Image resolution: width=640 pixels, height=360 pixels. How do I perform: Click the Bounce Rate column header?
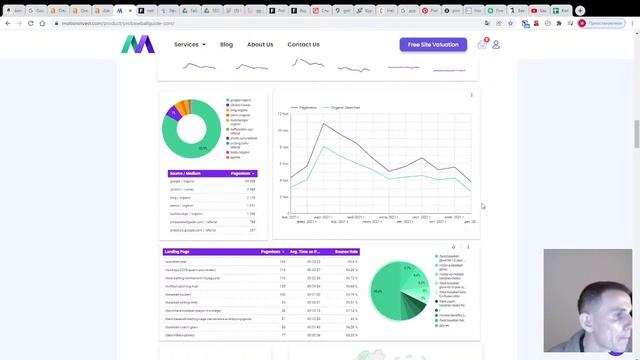(346, 252)
